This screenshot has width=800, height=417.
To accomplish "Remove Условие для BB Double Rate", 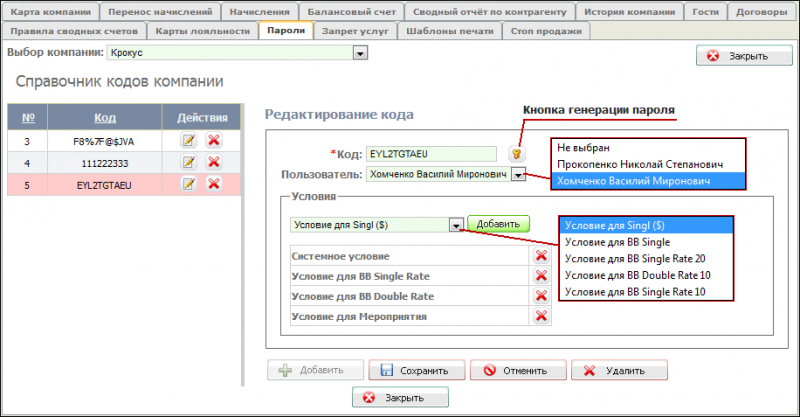I will tap(541, 296).
